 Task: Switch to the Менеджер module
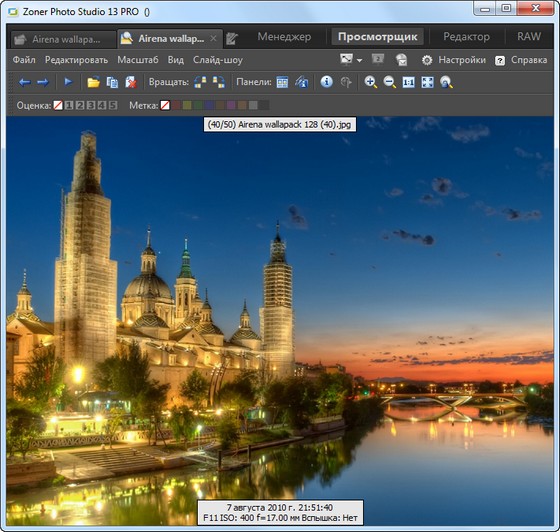[284, 36]
